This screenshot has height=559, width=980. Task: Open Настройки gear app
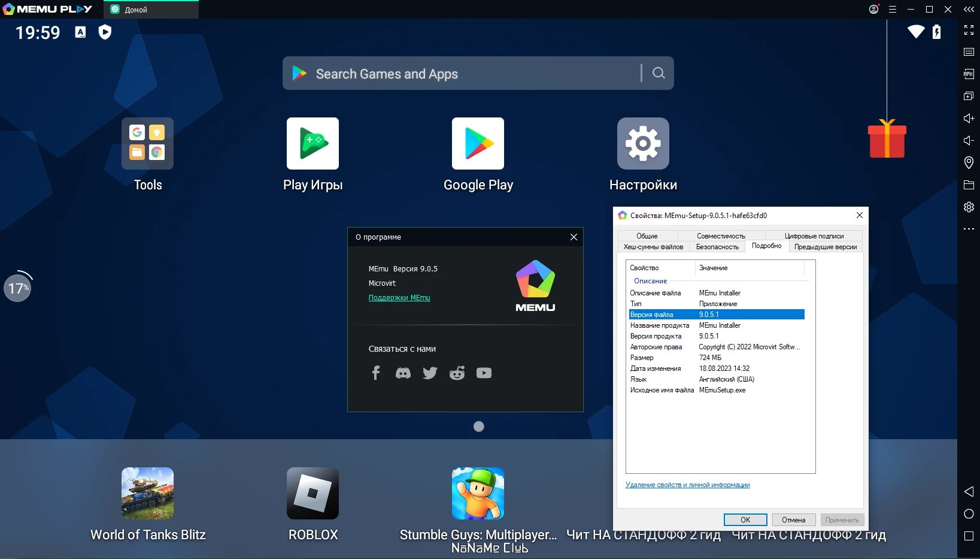coord(643,144)
